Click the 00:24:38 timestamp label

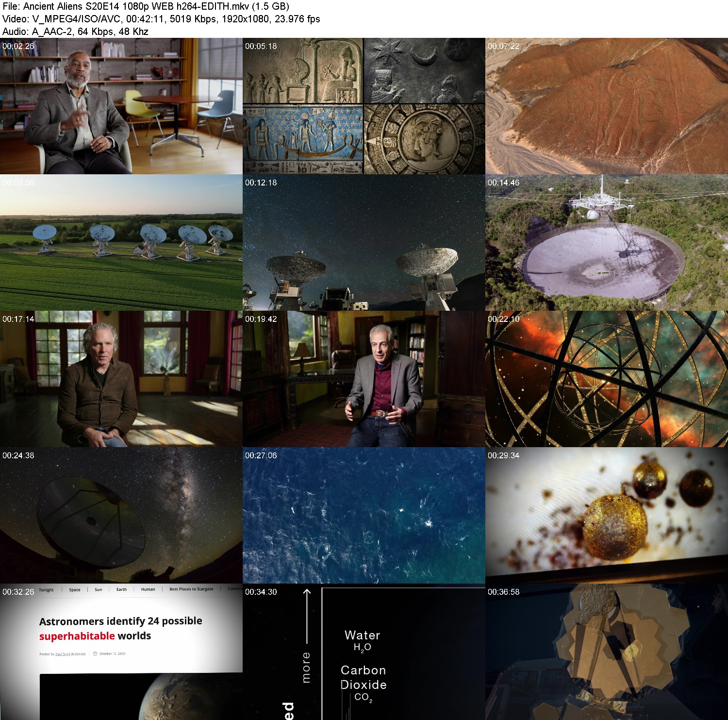coord(18,455)
